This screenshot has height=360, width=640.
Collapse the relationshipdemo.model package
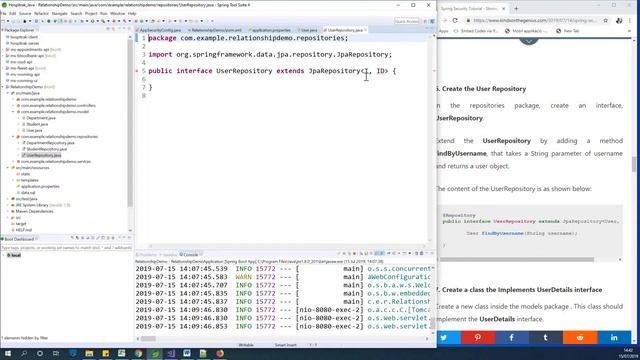click(13, 112)
